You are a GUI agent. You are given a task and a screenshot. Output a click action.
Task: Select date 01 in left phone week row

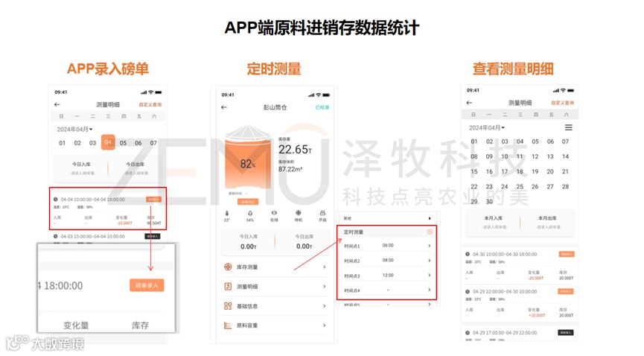(x=62, y=143)
